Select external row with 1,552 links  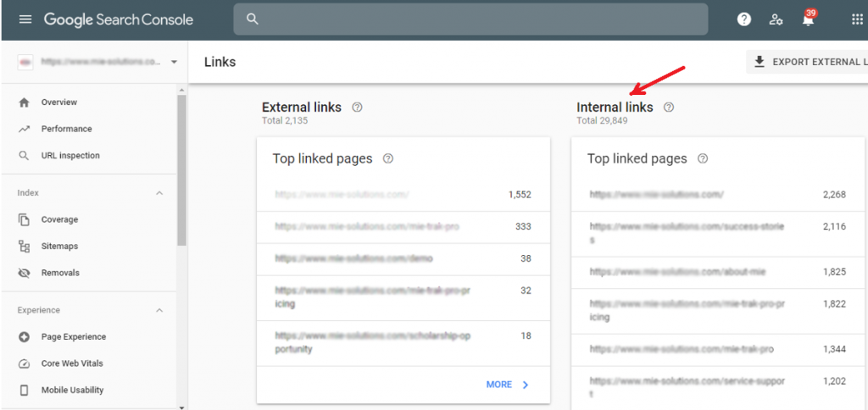point(403,195)
